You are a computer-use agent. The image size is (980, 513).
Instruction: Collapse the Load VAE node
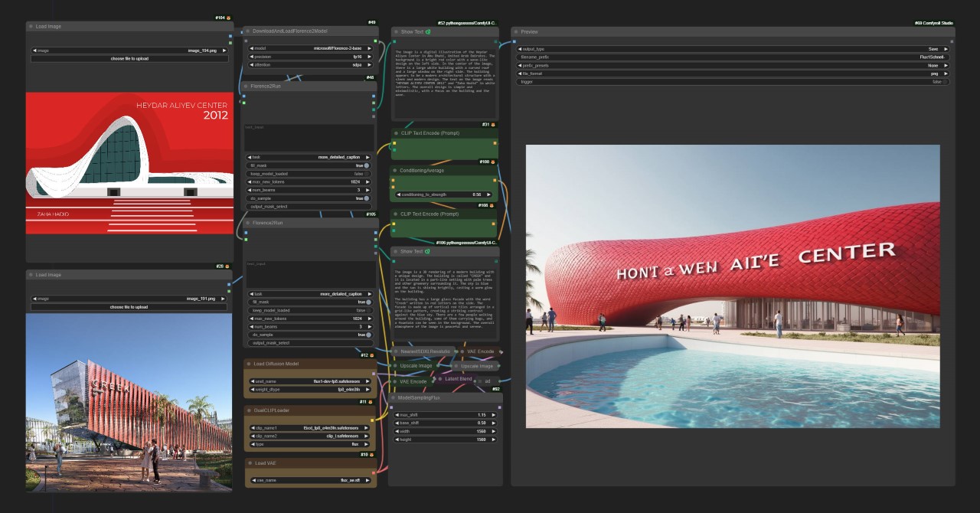click(x=249, y=462)
